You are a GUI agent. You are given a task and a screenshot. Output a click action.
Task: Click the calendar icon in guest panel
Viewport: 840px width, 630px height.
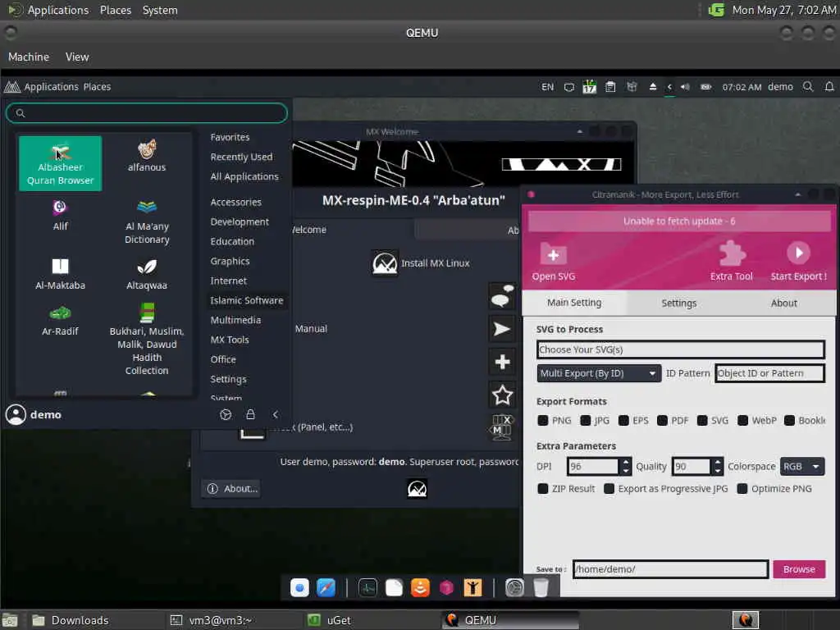(x=589, y=87)
